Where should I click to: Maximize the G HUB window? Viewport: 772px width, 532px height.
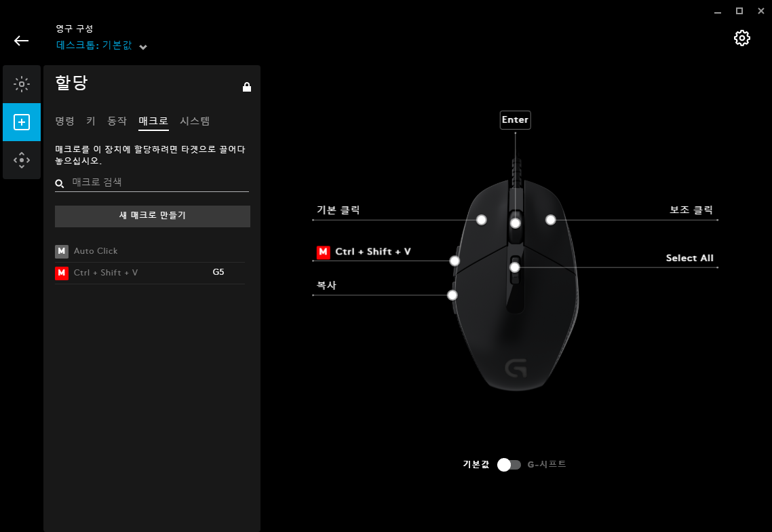point(739,11)
